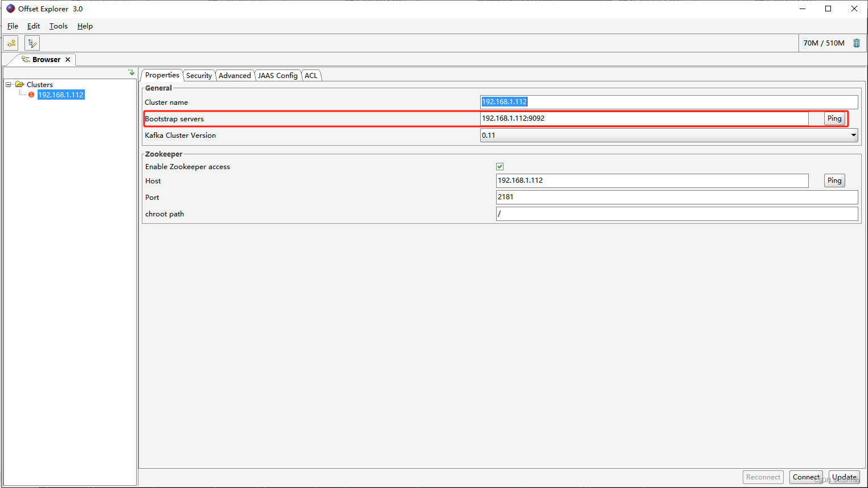Click the add new connection toolbar icon
This screenshot has height=488, width=868.
(11, 43)
